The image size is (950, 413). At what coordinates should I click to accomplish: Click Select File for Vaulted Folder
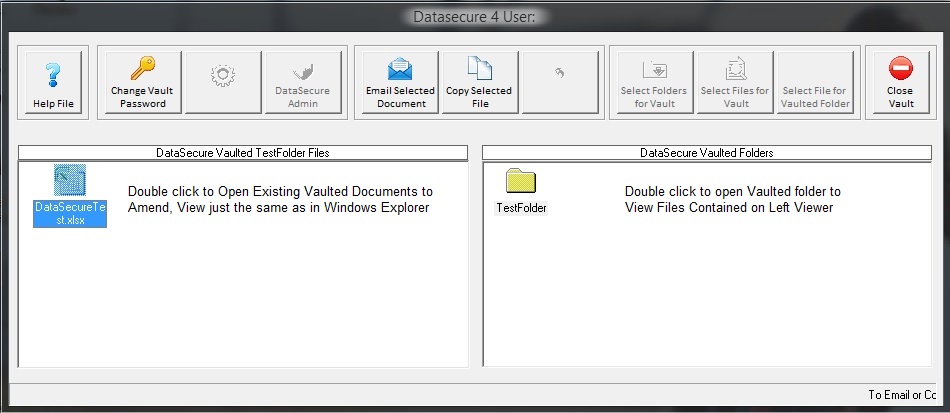click(815, 83)
